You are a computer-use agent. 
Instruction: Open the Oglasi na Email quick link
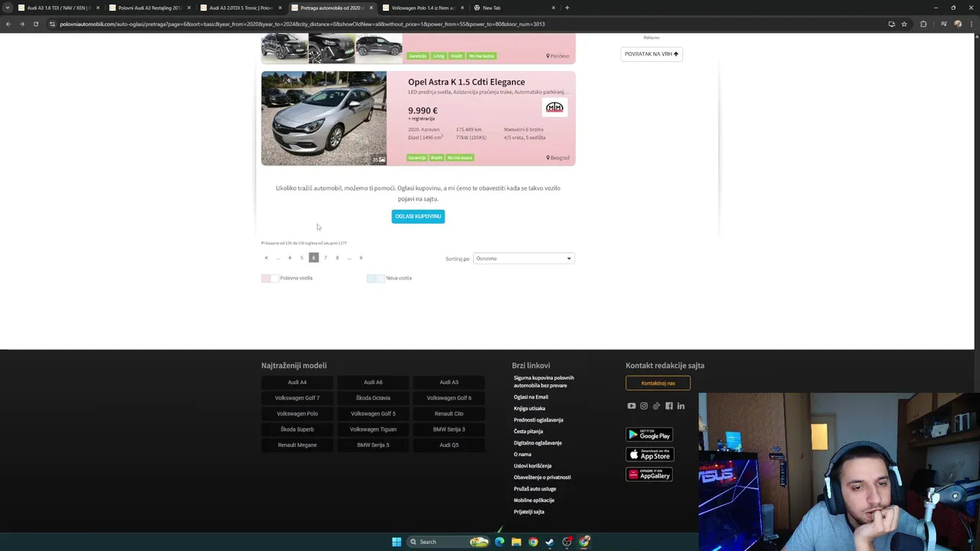(531, 397)
